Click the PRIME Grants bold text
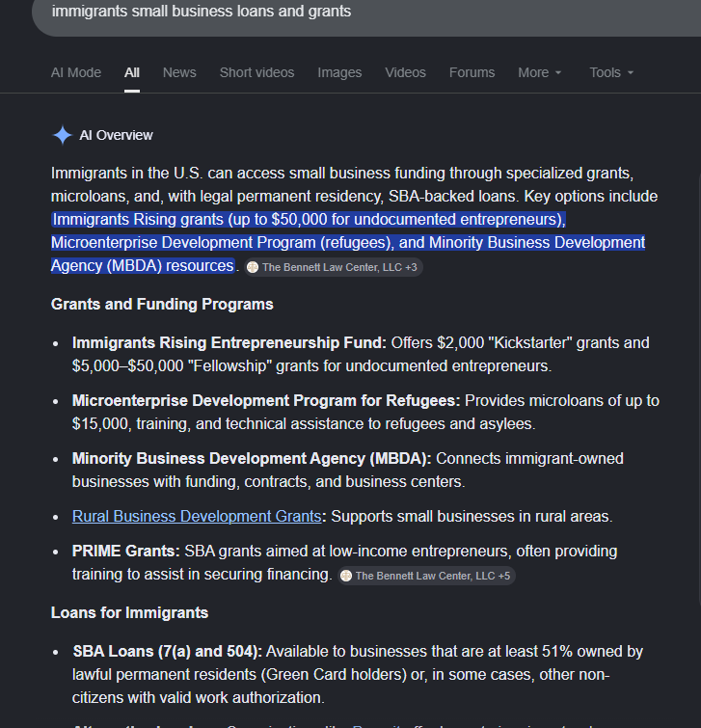The image size is (701, 728). tap(125, 552)
